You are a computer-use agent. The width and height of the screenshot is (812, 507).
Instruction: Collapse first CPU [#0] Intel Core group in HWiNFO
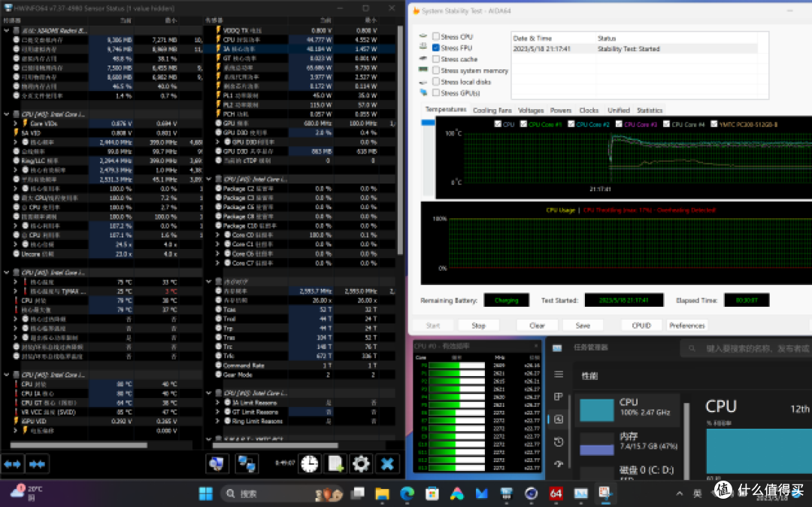coord(7,114)
